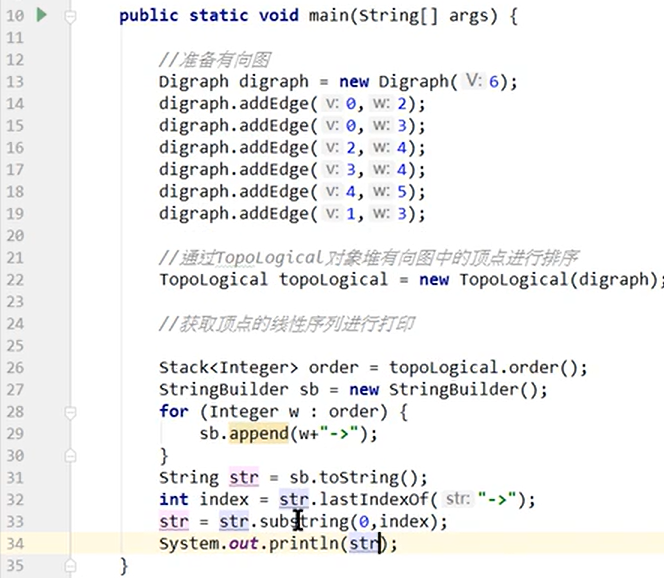Click 'topoLogical.order()' method call

pos(484,368)
